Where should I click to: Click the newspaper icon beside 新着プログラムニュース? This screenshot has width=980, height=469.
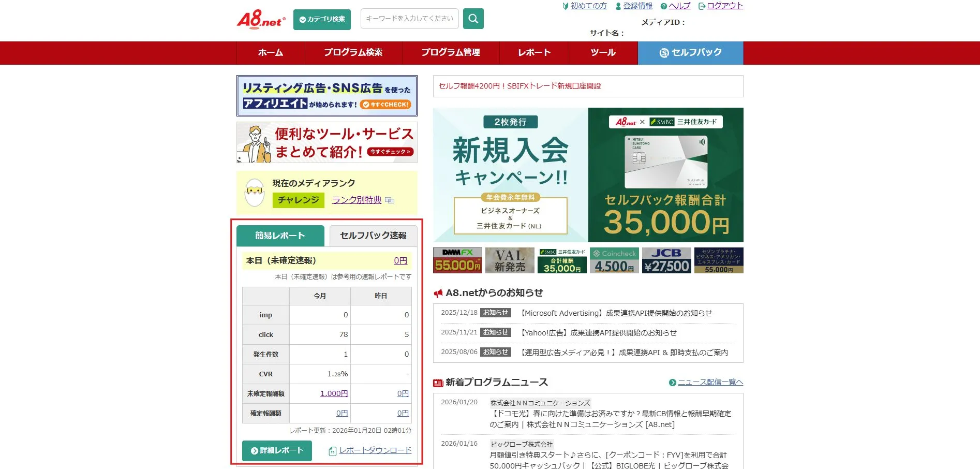click(438, 383)
